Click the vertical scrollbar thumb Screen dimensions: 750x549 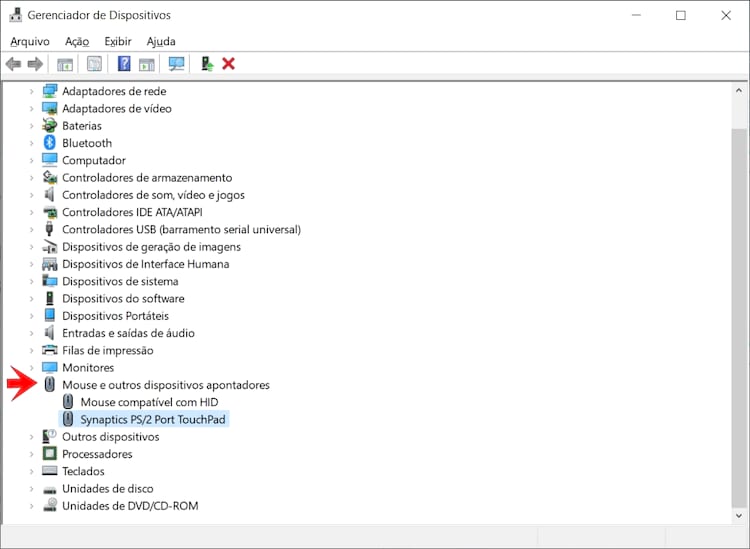point(739,318)
